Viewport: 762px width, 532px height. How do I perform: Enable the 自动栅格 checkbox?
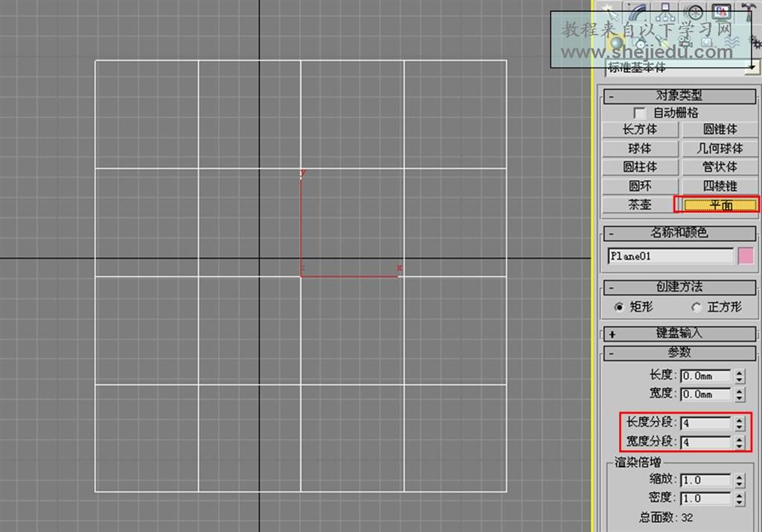click(639, 113)
